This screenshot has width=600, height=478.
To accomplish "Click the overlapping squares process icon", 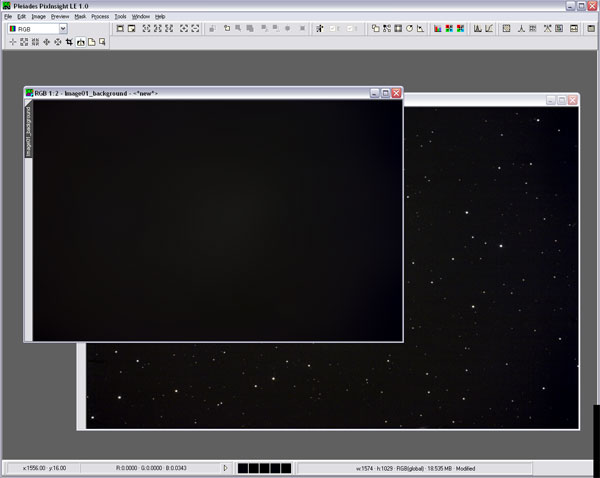I will pyautogui.click(x=376, y=29).
